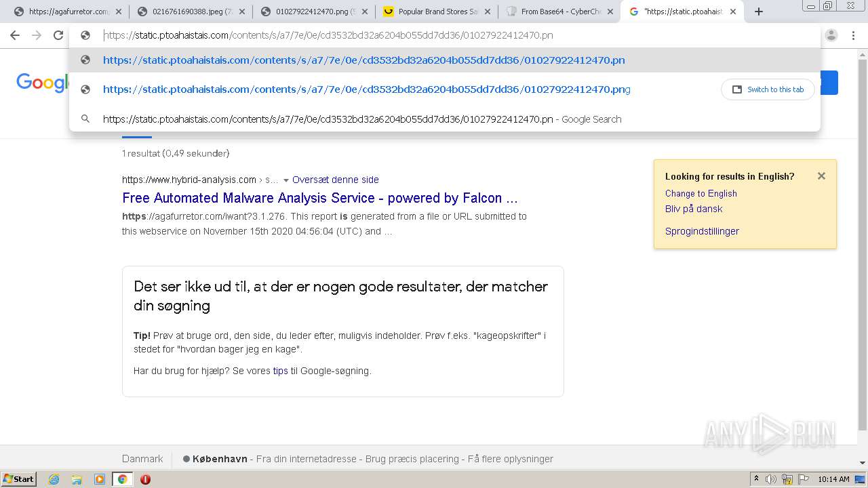Open Sprogindstillinger language settings
868x488 pixels.
point(702,231)
